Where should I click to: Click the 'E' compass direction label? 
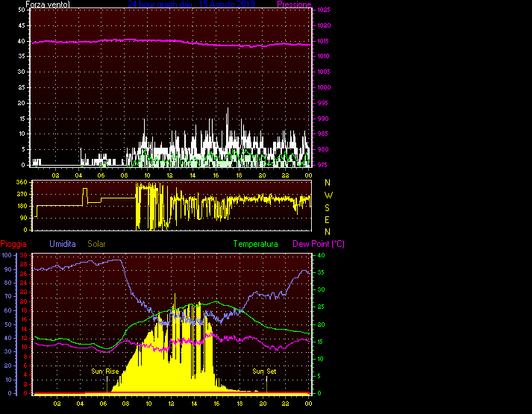pos(327,220)
